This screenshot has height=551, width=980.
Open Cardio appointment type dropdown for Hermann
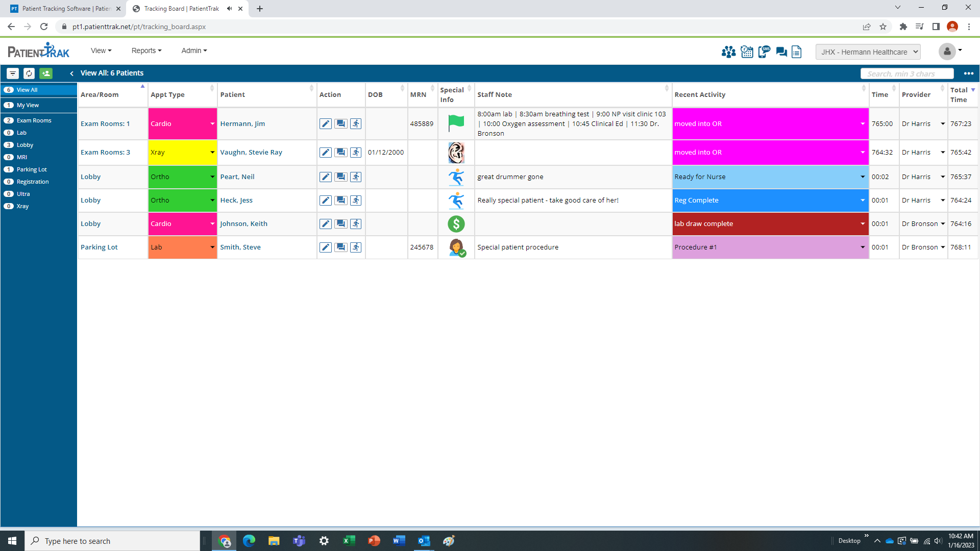(x=212, y=123)
